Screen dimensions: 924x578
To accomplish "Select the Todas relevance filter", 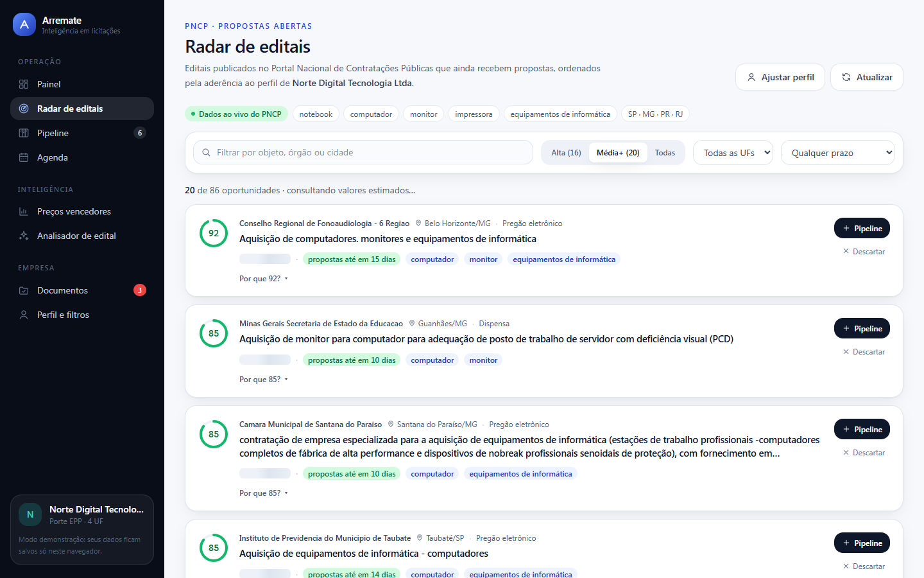I will coord(665,153).
